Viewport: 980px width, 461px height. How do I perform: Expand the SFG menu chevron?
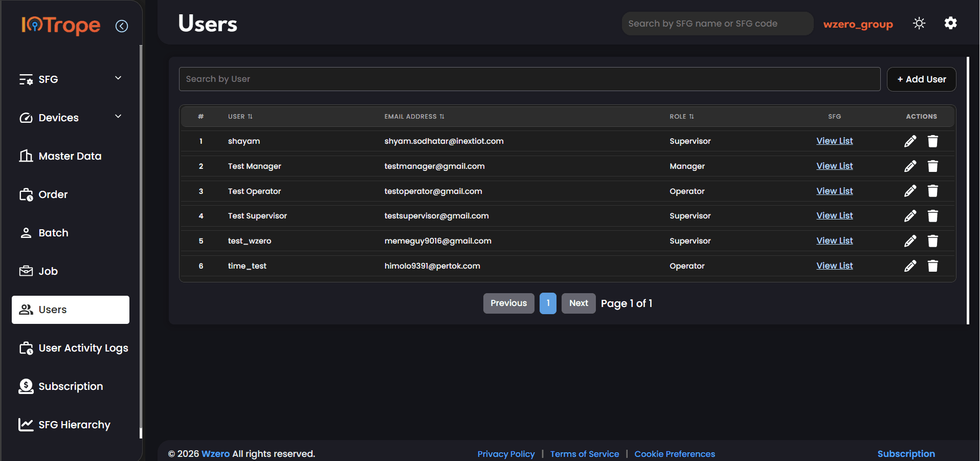pos(118,78)
